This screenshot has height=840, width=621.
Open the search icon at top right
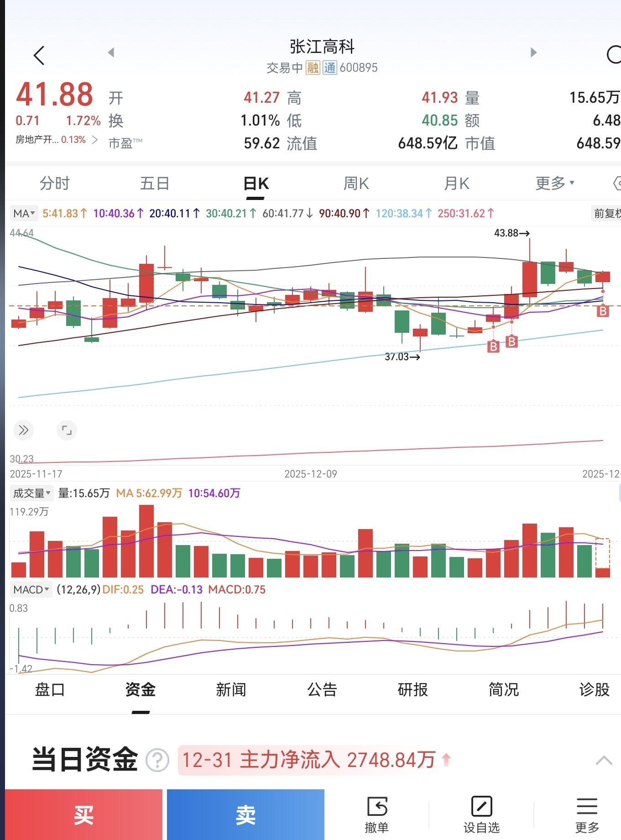pyautogui.click(x=614, y=55)
